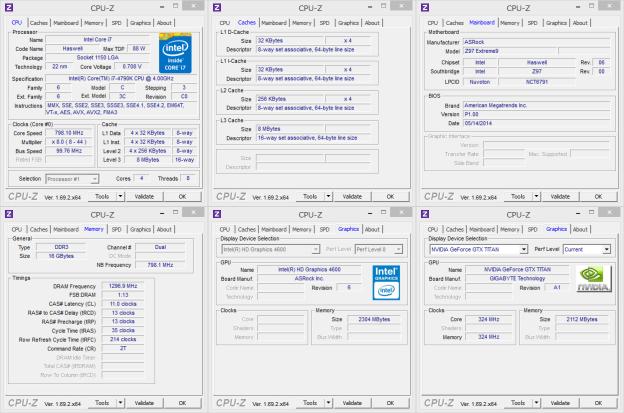
Task: Open Caches tab in the Intel HD Graphics window
Action: (x=247, y=230)
